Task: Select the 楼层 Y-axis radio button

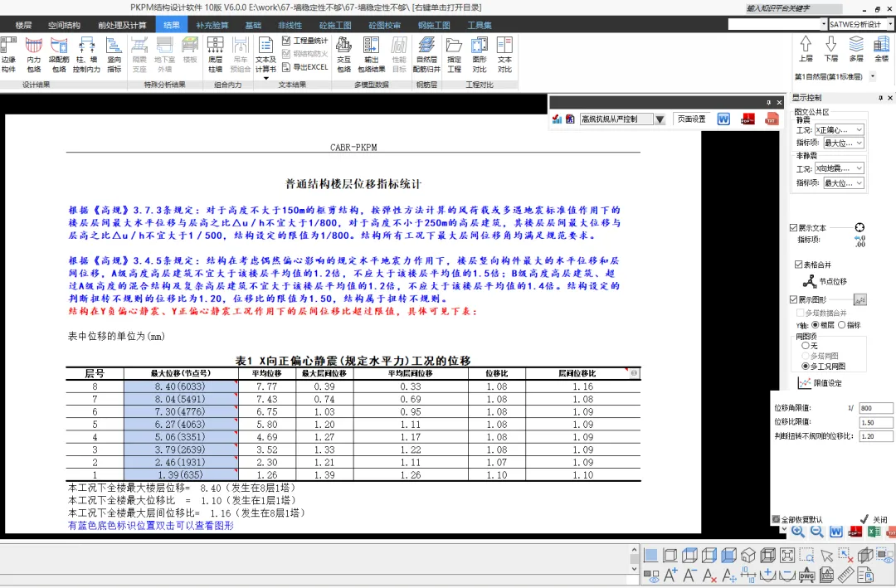Action: [815, 324]
